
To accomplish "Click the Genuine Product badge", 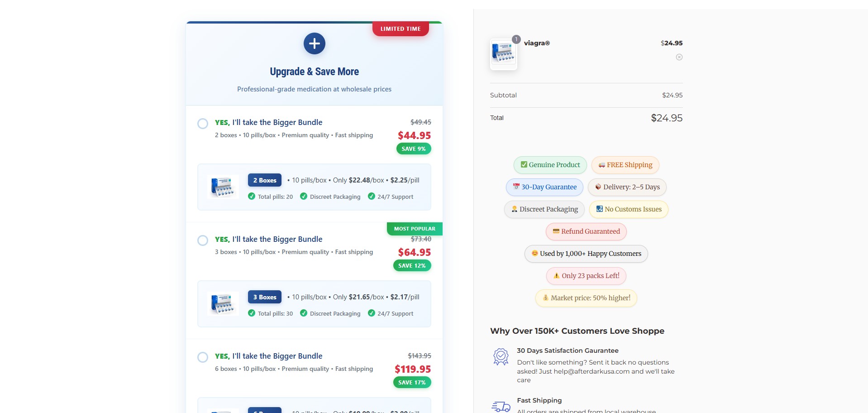I will [550, 165].
